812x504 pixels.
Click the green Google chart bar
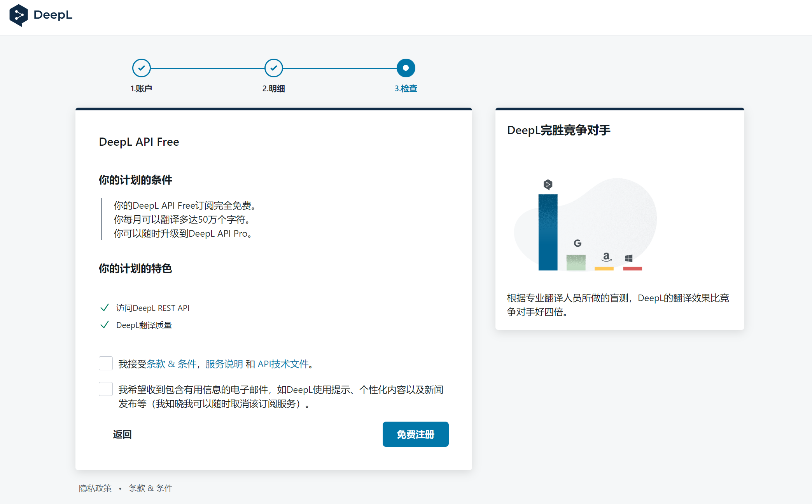click(576, 263)
